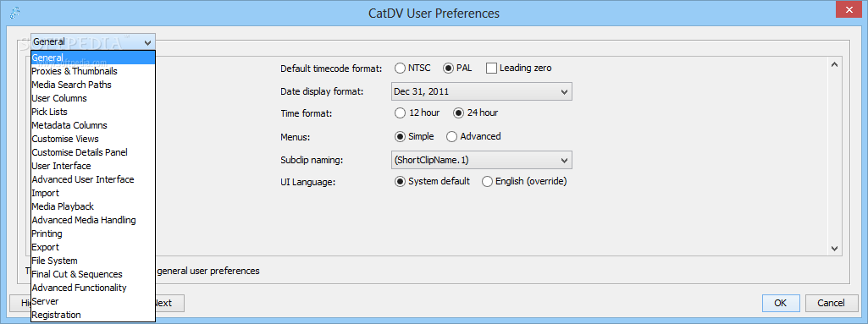Viewport: 868px width, 324px height.
Task: Click the scrollbar up arrow
Action: click(x=834, y=64)
